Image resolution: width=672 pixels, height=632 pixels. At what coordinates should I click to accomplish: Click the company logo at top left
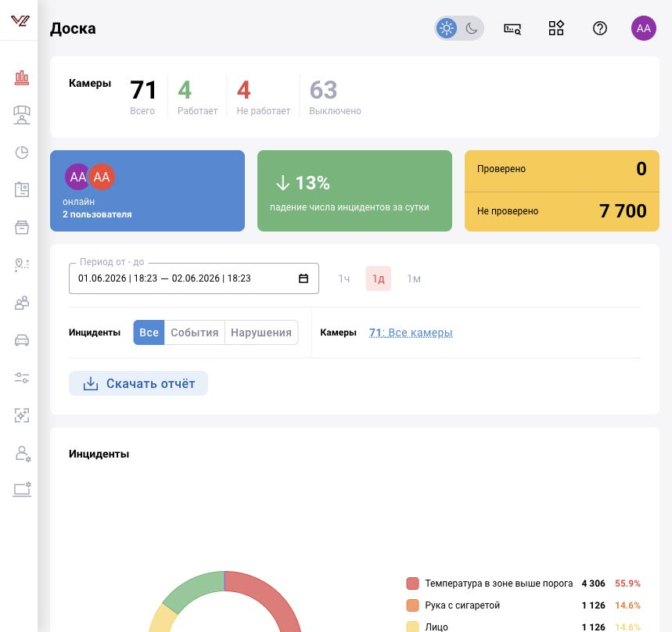(20, 20)
